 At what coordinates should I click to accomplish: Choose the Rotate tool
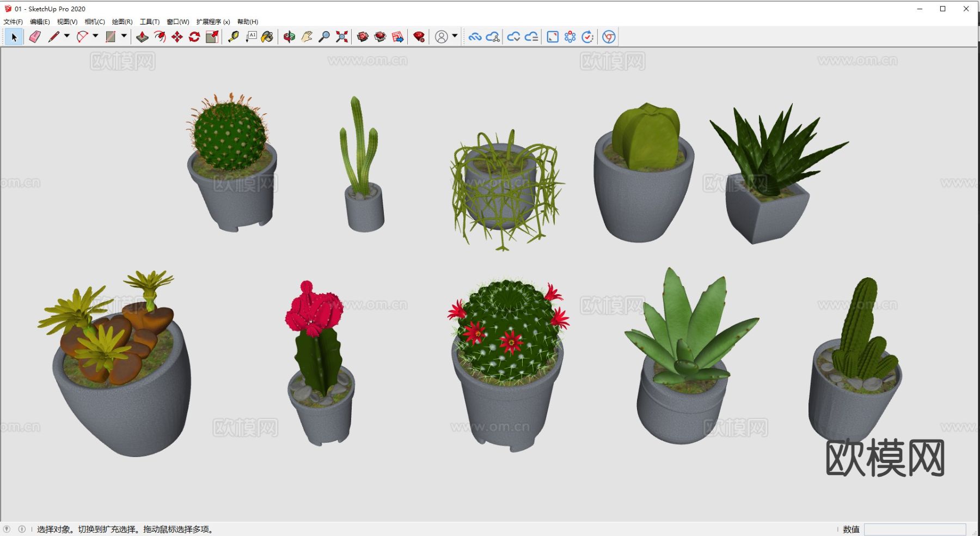point(194,36)
